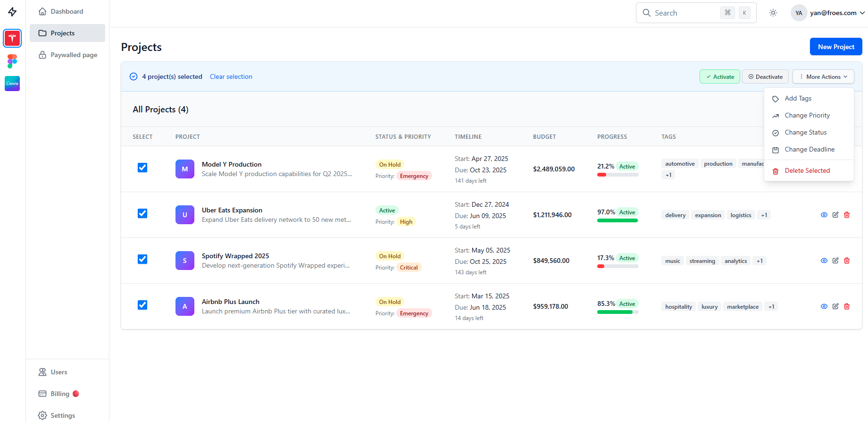The width and height of the screenshot is (868, 422).
Task: Edit Spotify Wrapped 2025 pencil icon
Action: [835, 261]
